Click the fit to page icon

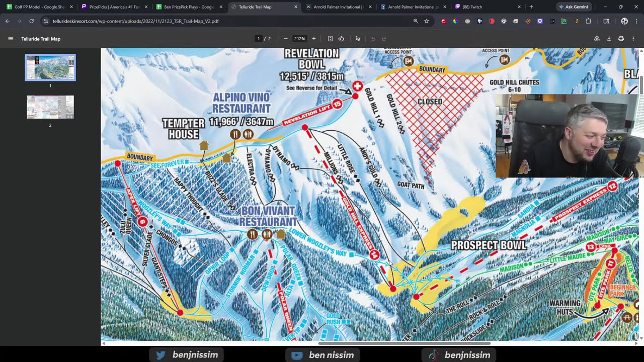coord(330,39)
